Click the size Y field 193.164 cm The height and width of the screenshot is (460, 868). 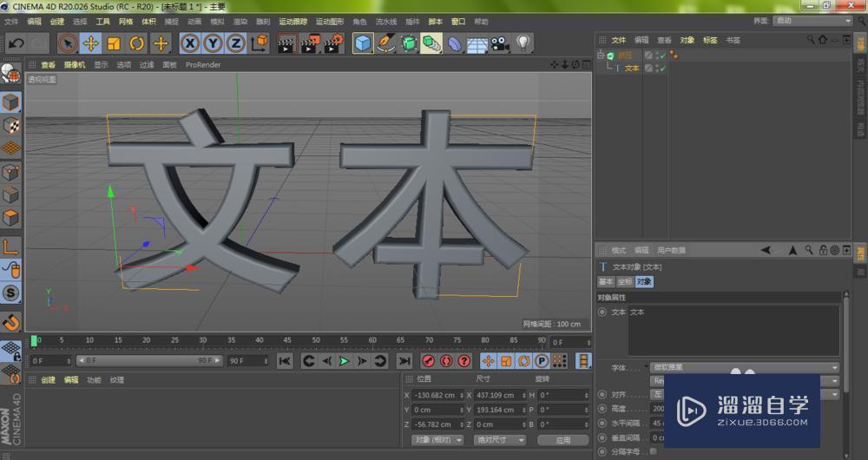tap(500, 410)
